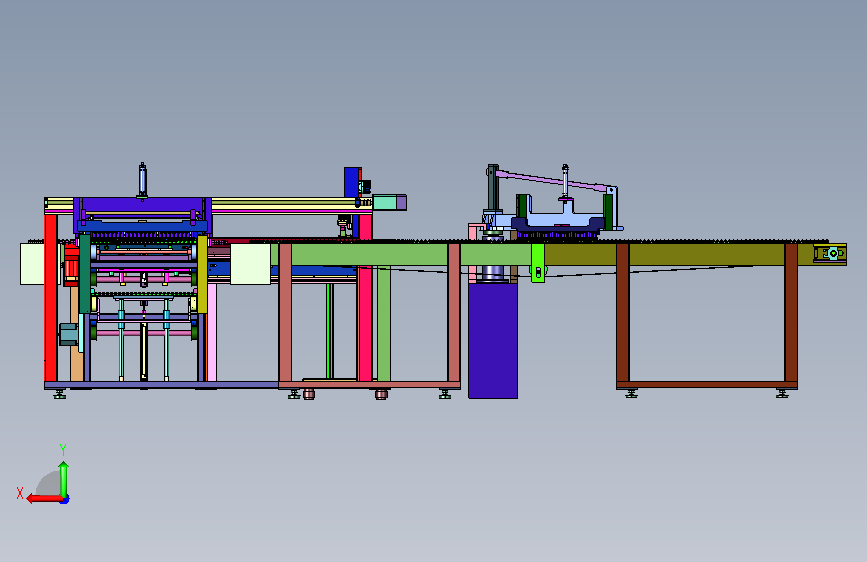Select the teal gearbox at the lower left frame
Screen dimensions: 867x562
click(69, 334)
